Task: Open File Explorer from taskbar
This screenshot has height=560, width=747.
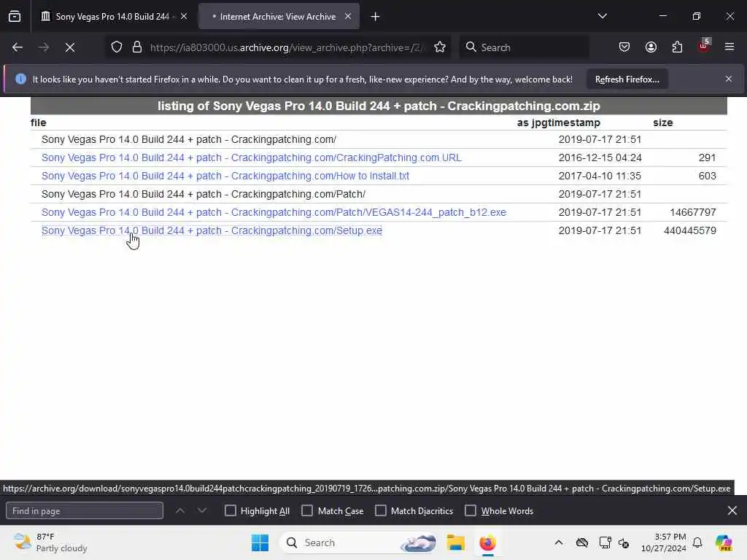Action: click(x=455, y=542)
